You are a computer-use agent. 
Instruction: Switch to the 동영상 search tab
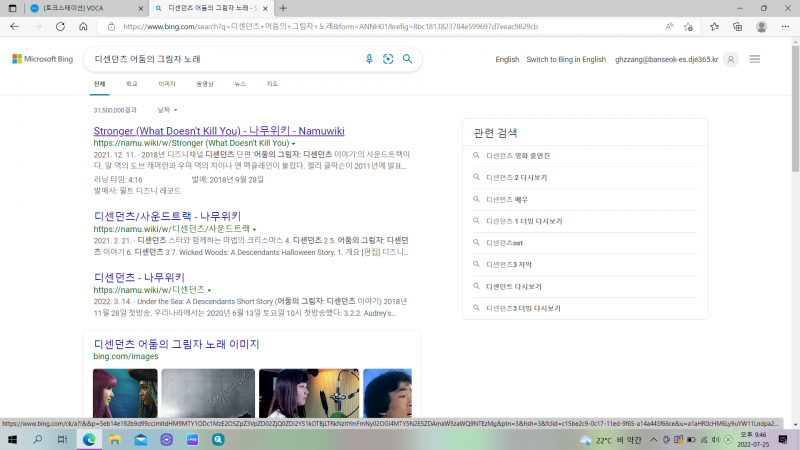tap(205, 84)
